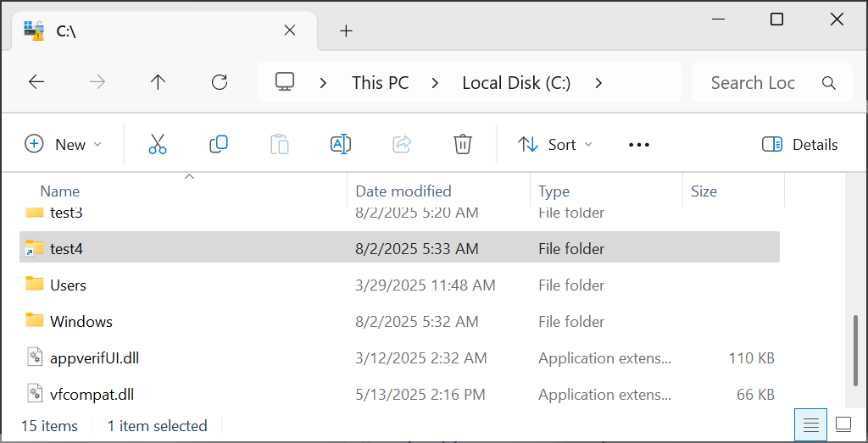
Task: Switch to large thumbnails view
Action: pyautogui.click(x=843, y=424)
